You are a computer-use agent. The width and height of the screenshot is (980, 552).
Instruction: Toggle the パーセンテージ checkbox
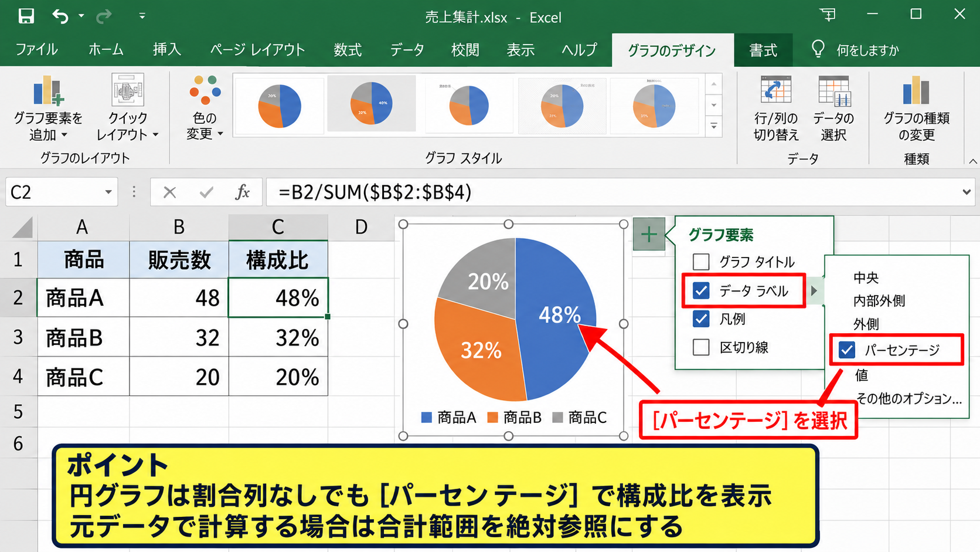(x=847, y=350)
